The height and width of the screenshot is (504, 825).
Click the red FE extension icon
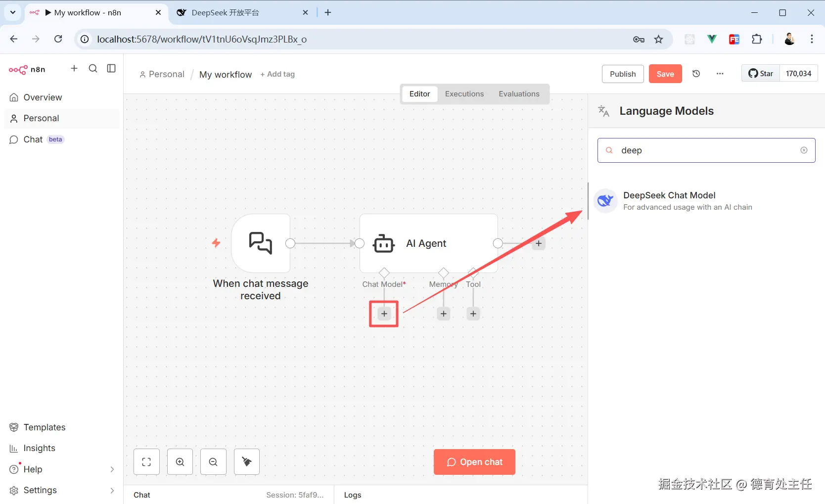[x=734, y=39]
